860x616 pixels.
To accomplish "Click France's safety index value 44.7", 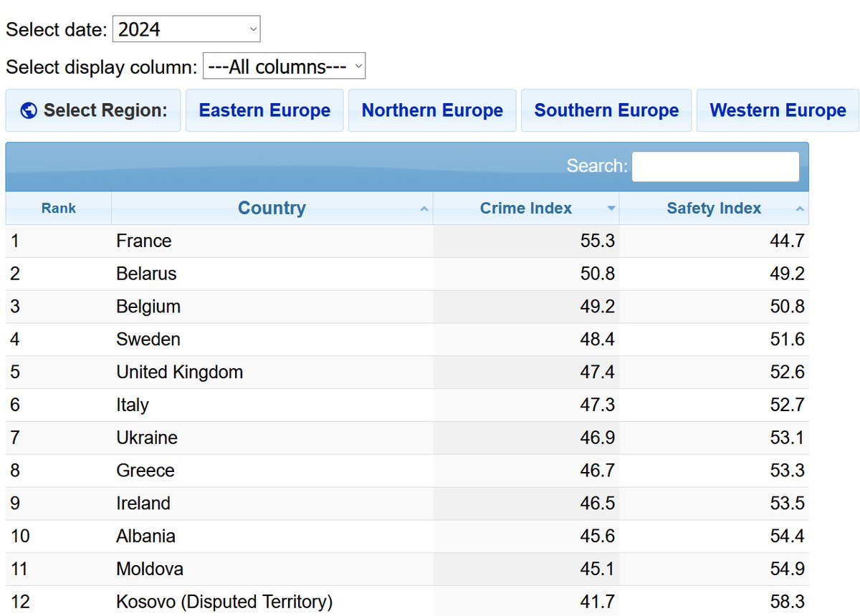I will tap(788, 241).
